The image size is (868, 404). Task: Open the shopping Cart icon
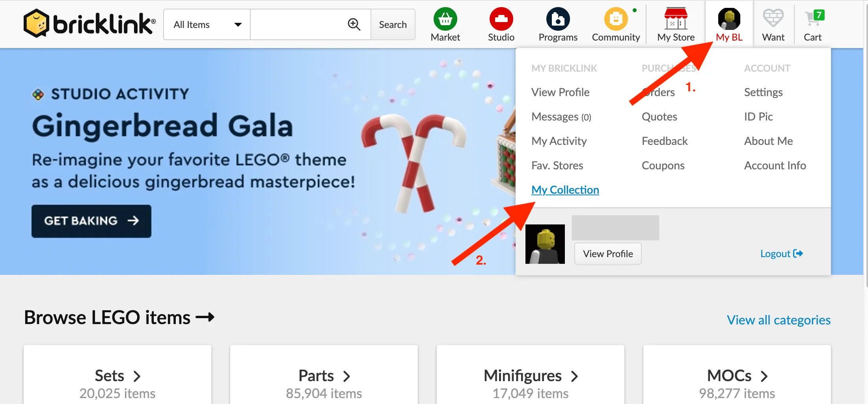pyautogui.click(x=814, y=18)
